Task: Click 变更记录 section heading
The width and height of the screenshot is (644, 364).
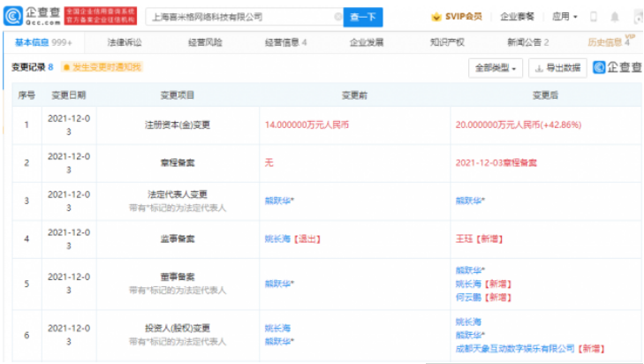Action: 28,67
